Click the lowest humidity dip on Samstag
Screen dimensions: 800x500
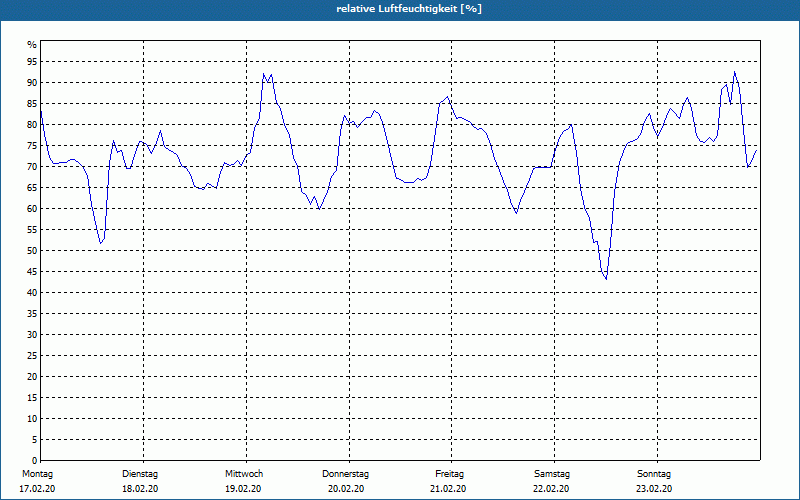pyautogui.click(x=606, y=279)
